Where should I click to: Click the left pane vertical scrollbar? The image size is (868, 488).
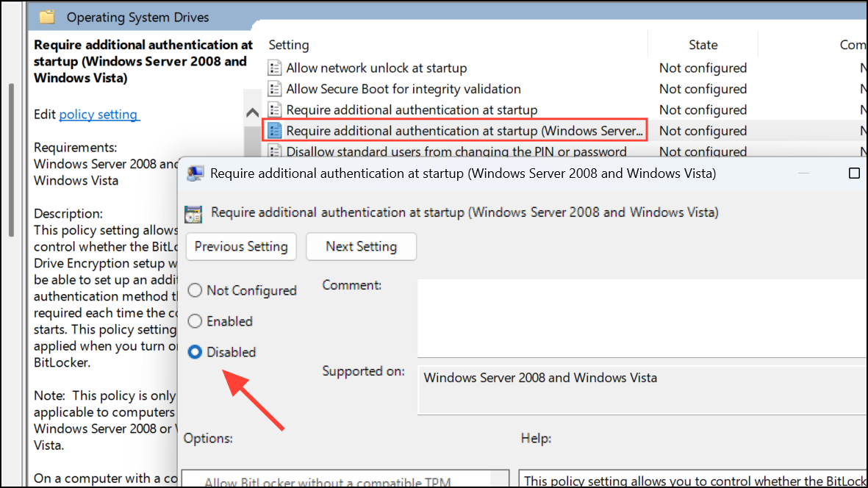pos(11,160)
